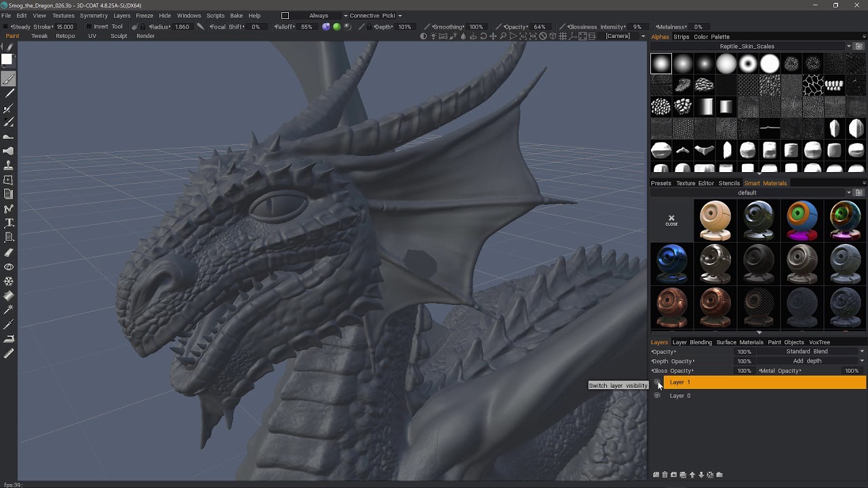
Task: Enable the Invert Tool checkbox
Action: pyautogui.click(x=89, y=27)
